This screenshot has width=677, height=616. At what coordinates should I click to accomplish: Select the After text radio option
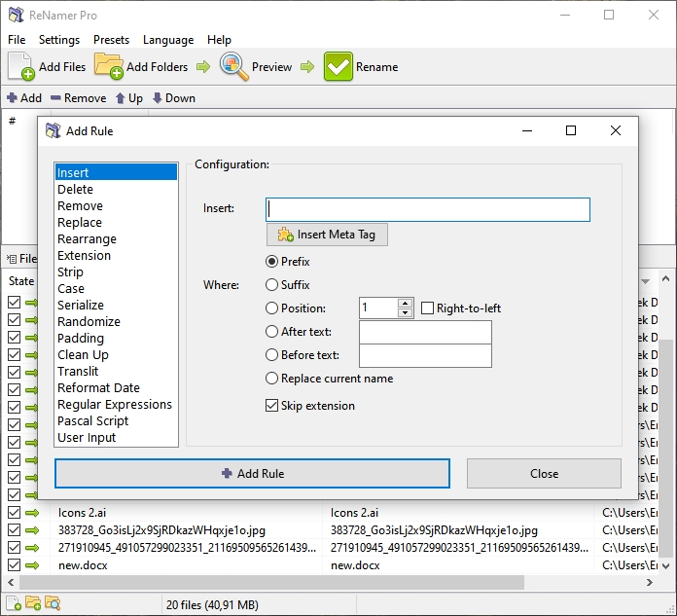tap(271, 331)
